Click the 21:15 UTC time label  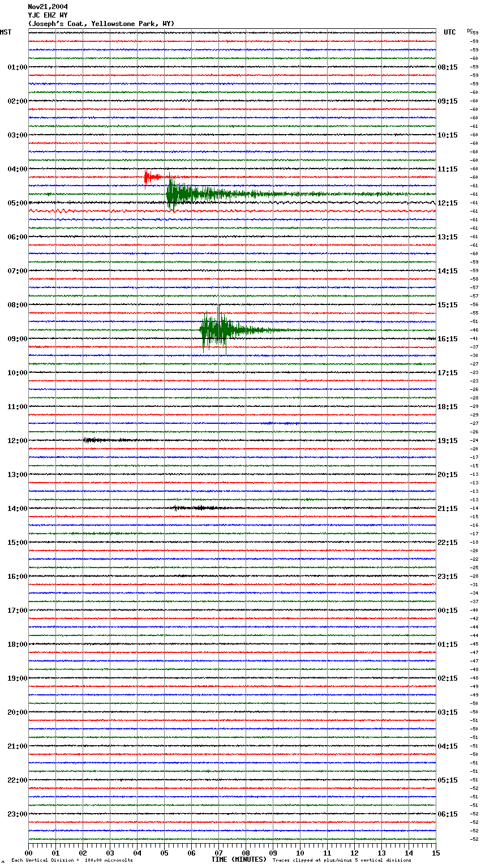448,509
